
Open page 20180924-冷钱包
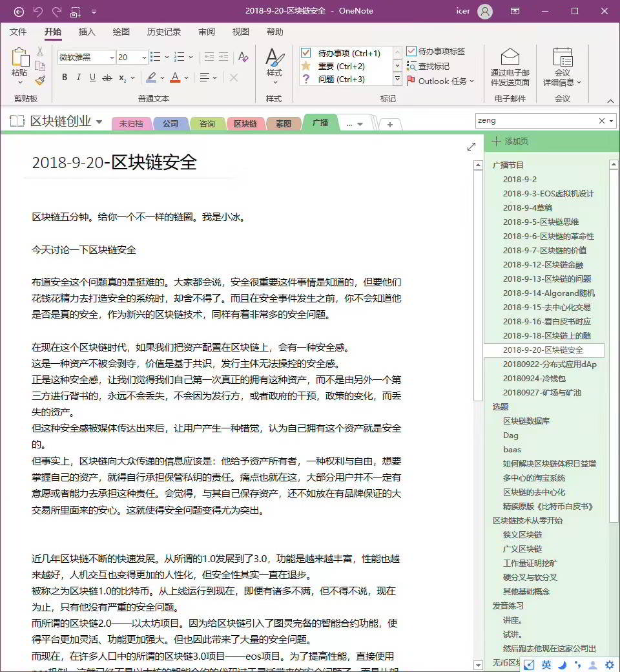pos(534,379)
